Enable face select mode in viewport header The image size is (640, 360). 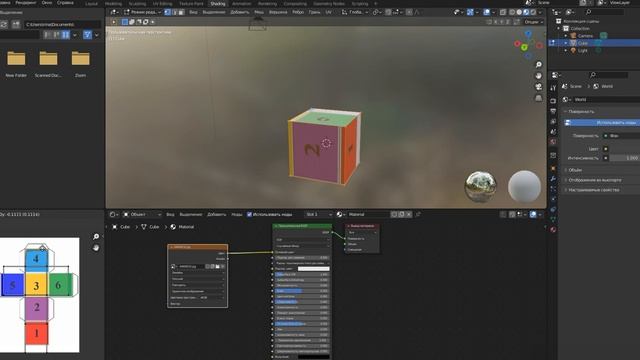(x=181, y=12)
